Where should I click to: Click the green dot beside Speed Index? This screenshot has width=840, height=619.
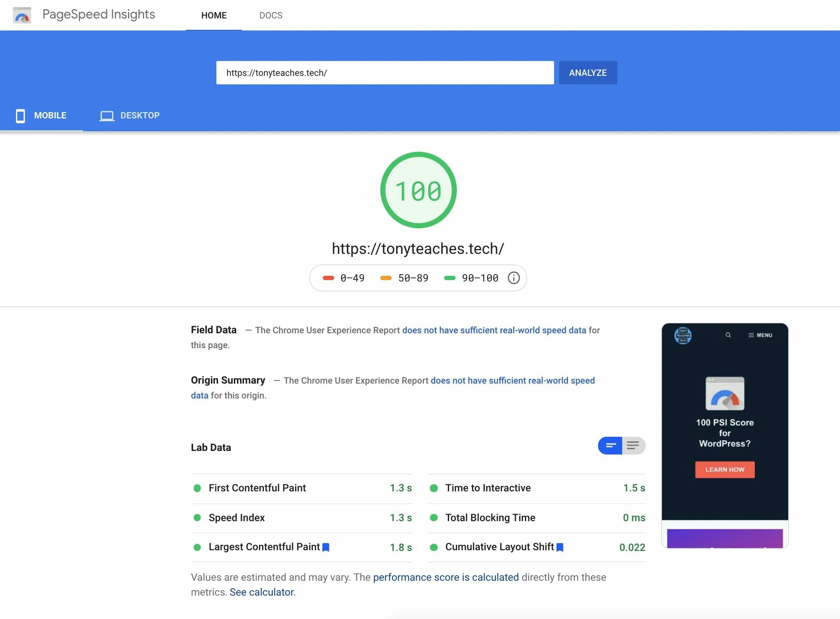point(197,518)
